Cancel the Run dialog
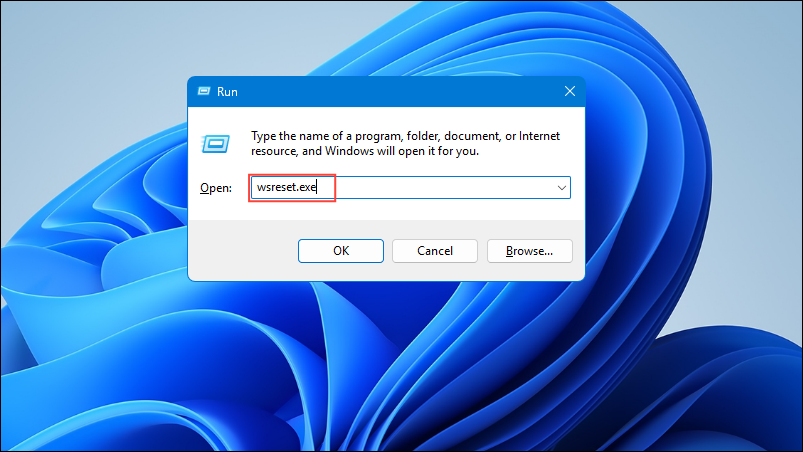This screenshot has width=803, height=452. click(435, 251)
